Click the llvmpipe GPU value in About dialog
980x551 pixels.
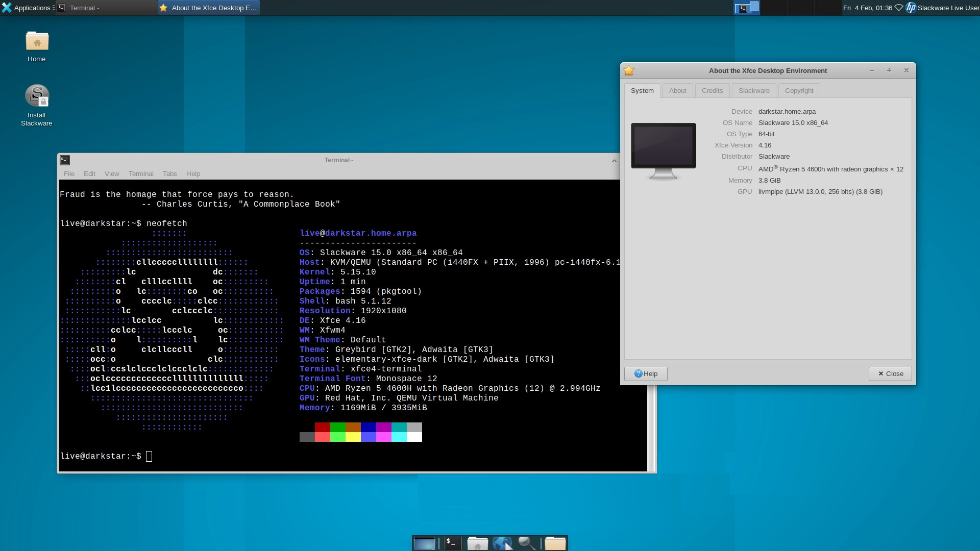[x=820, y=192]
